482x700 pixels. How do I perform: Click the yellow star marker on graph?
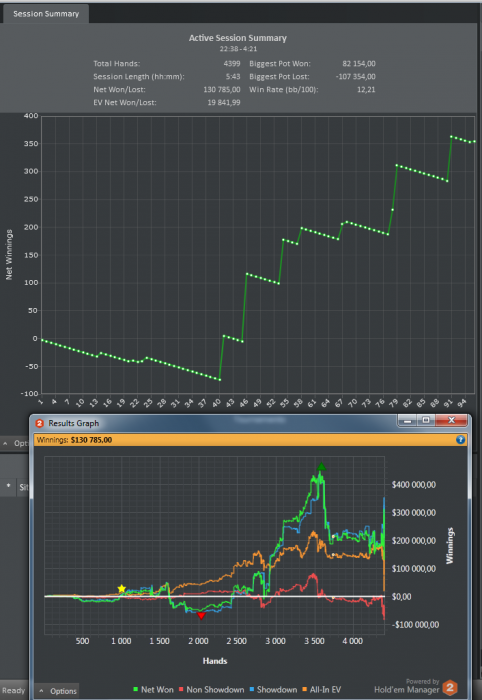tap(121, 589)
